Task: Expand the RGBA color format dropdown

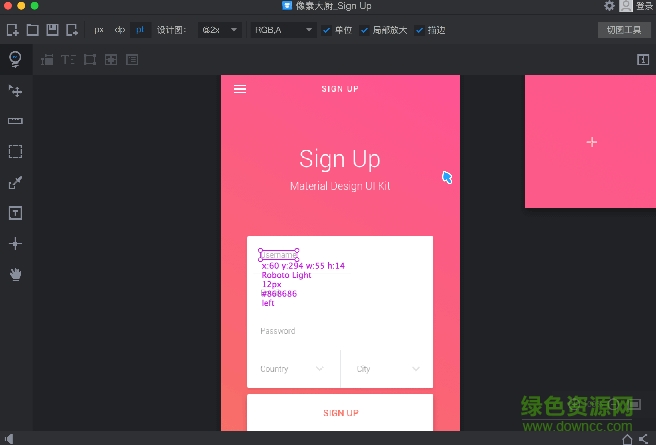Action: [x=283, y=30]
